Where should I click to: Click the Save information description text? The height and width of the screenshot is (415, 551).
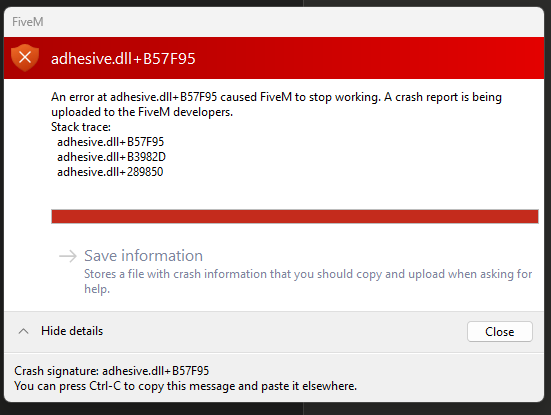pos(308,281)
